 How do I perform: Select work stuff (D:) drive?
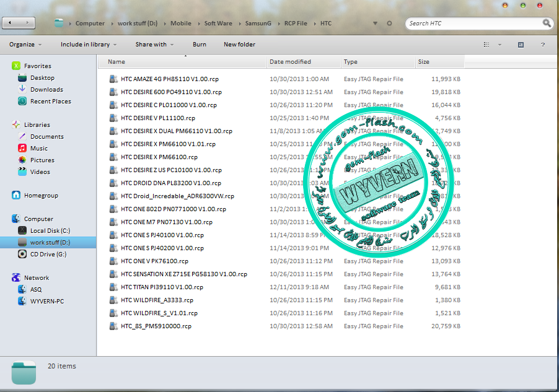(x=50, y=242)
